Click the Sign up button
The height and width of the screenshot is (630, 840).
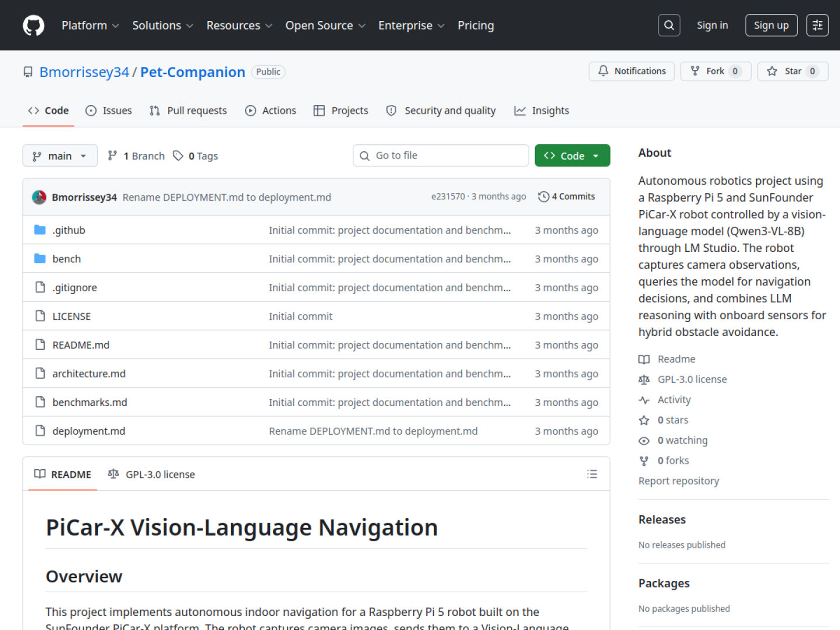point(771,25)
